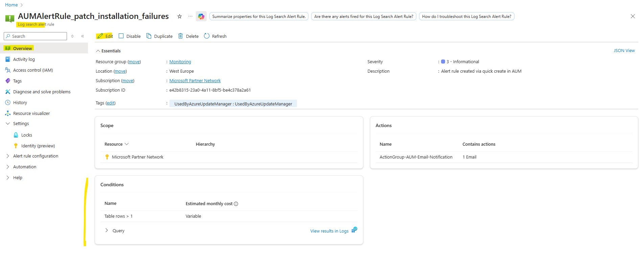Open the more options ellipsis menu
The height and width of the screenshot is (265, 644).
click(190, 16)
